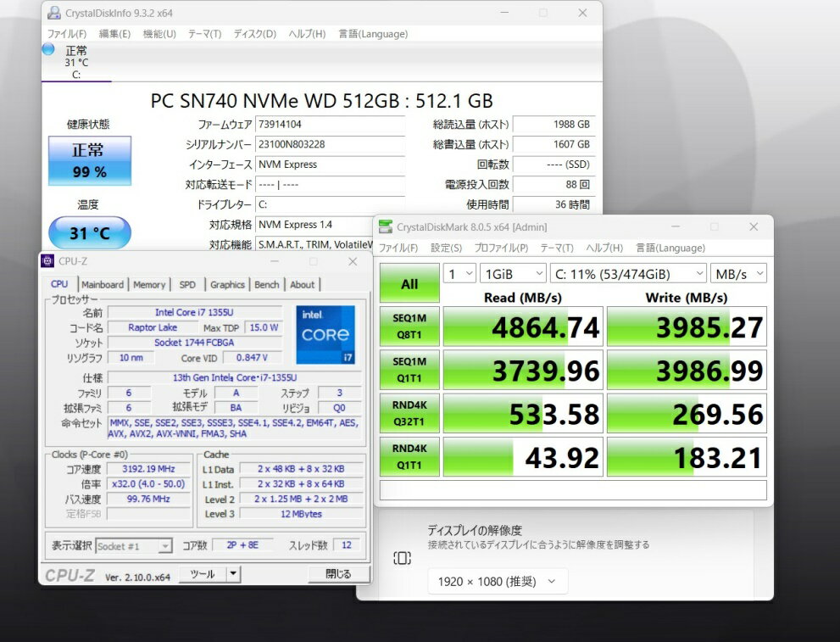Expand the arrow beside the ツール button
Viewport: 840px width, 642px height.
(x=233, y=574)
